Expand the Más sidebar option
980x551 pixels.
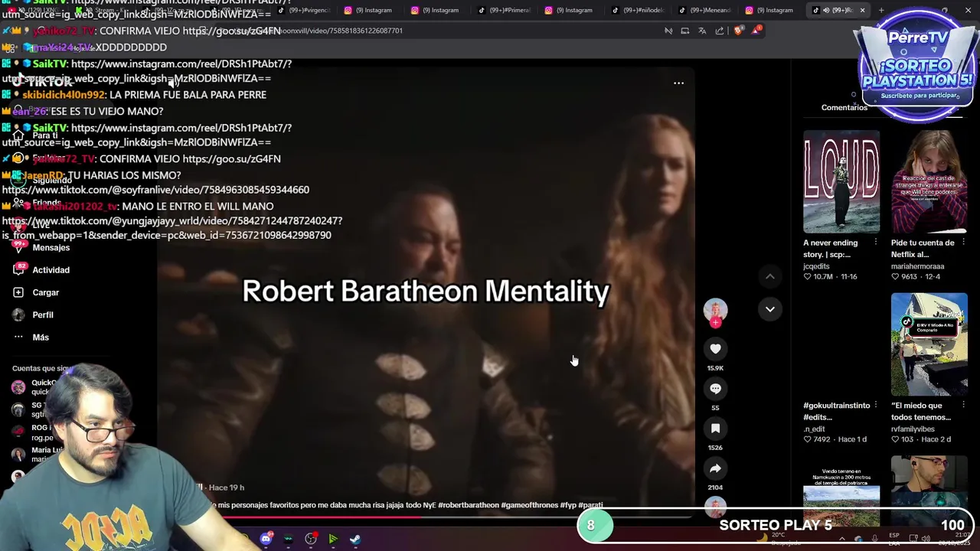click(x=41, y=337)
